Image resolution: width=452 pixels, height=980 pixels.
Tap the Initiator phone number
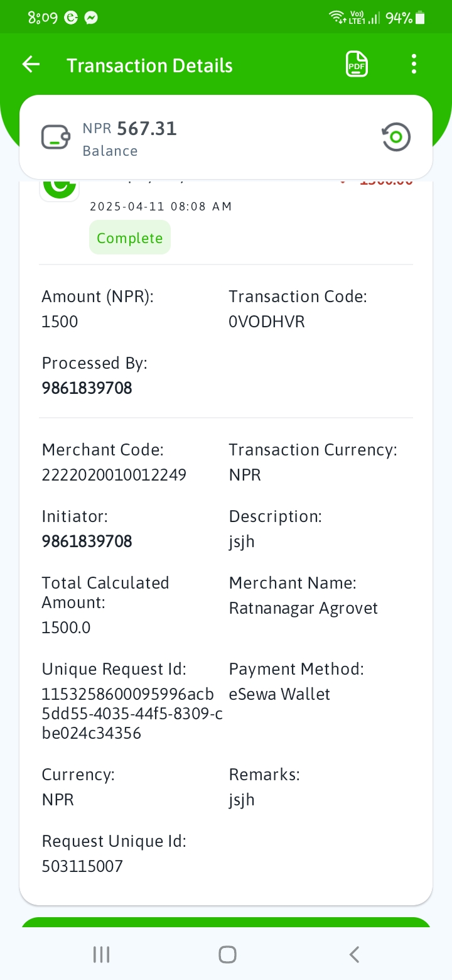(x=87, y=542)
